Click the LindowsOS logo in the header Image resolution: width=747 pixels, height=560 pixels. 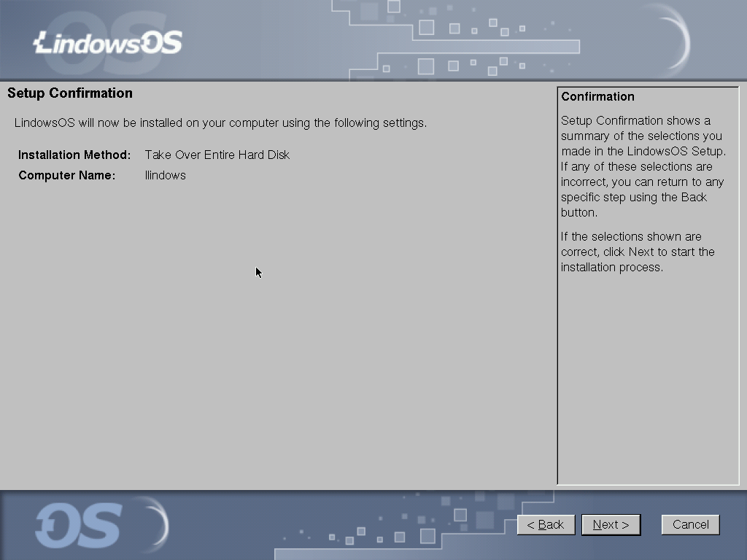pos(108,43)
